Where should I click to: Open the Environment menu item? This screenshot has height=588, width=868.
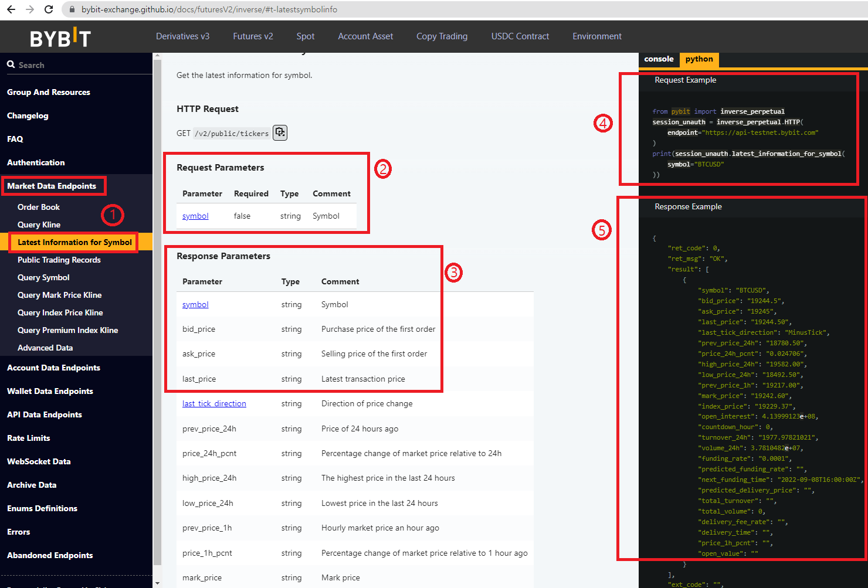[597, 36]
